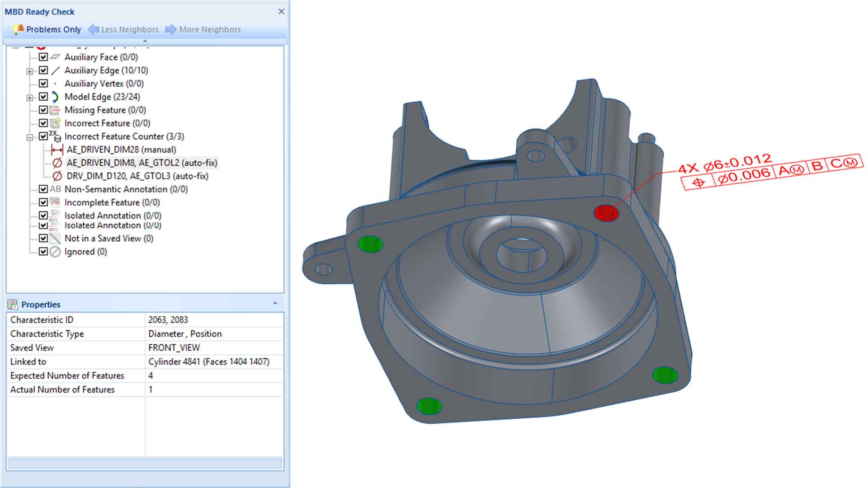Click the Actual Number of Features label
This screenshot has width=868, height=488.
click(62, 389)
